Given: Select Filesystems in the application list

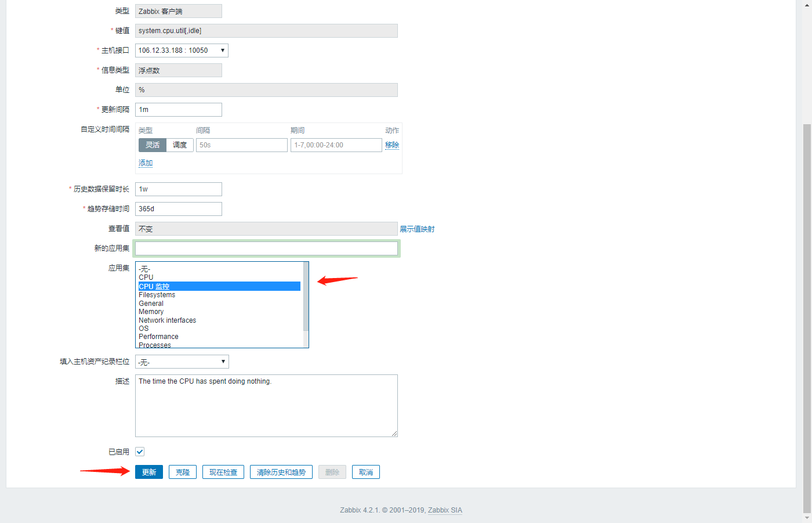Looking at the screenshot, I should (x=219, y=295).
